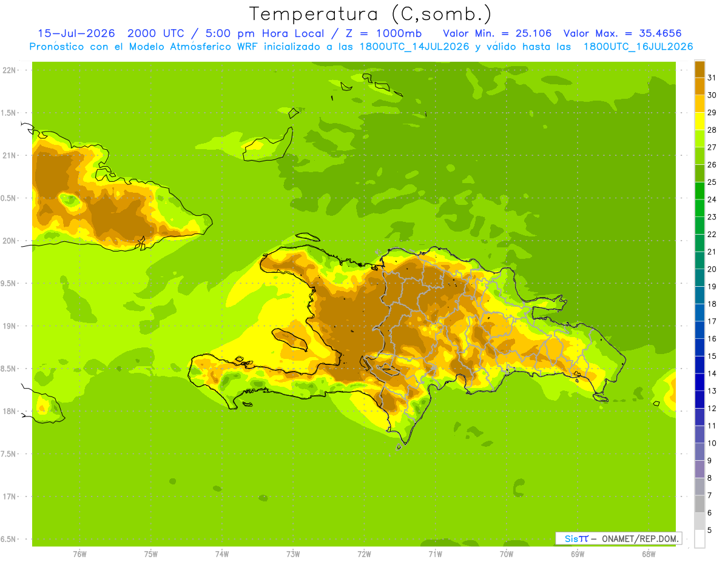Click the '75W' longitude axis label
The width and height of the screenshot is (728, 562).
tap(150, 554)
